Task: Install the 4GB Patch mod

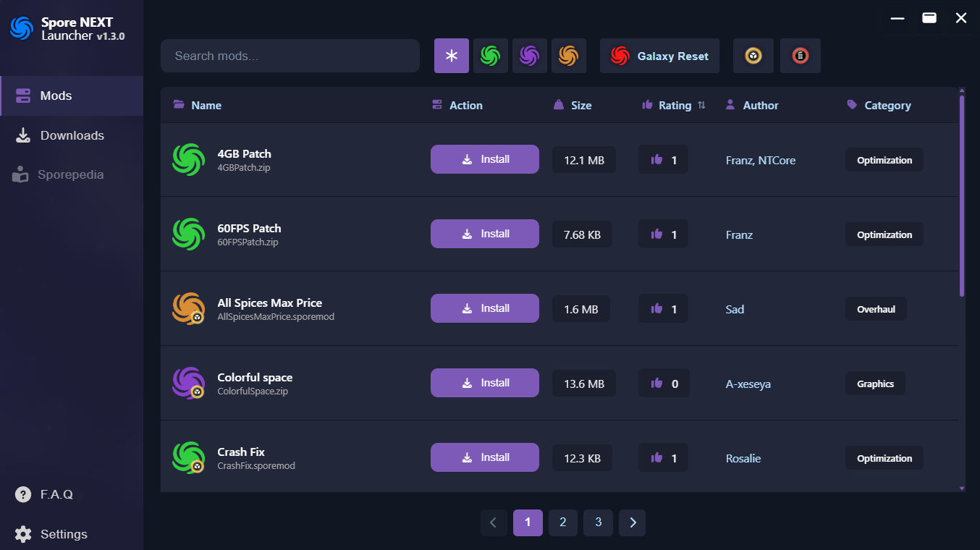Action: coord(485,159)
